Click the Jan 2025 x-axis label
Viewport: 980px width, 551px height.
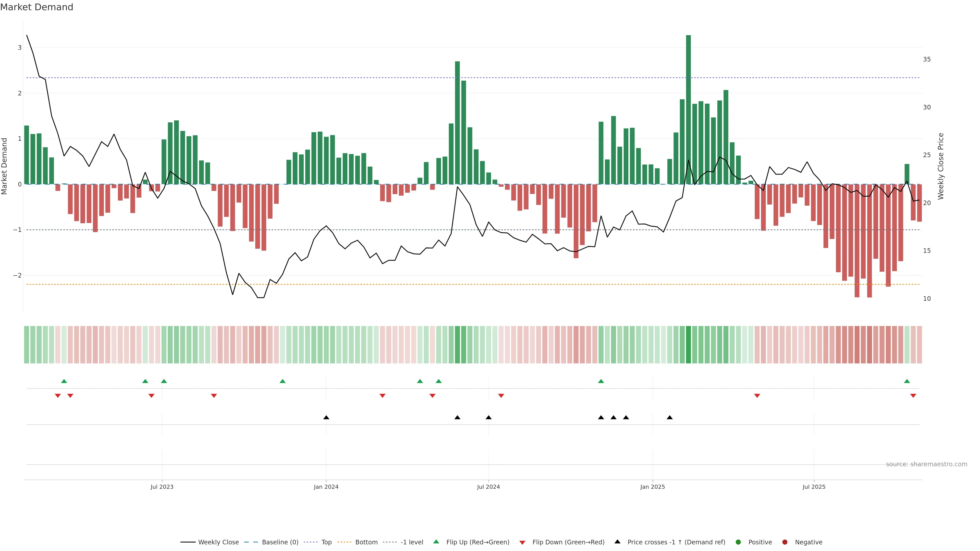click(x=653, y=487)
